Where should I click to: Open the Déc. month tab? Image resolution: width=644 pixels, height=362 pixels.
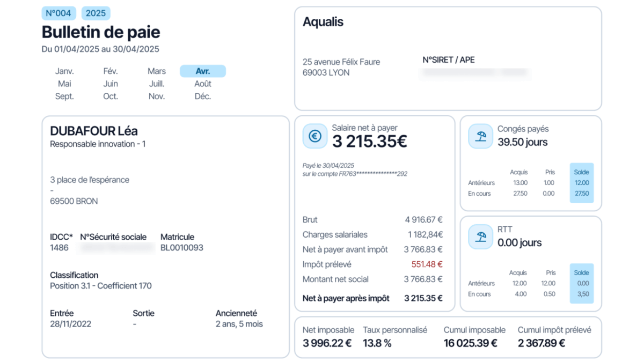pos(203,97)
